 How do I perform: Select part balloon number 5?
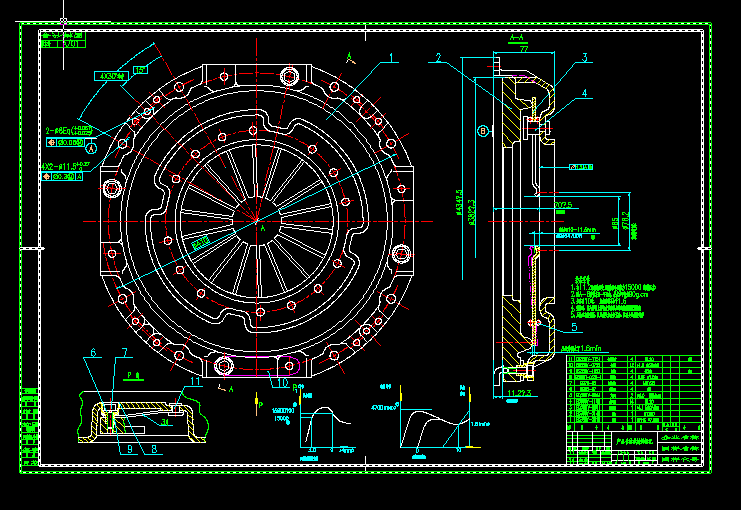click(574, 327)
